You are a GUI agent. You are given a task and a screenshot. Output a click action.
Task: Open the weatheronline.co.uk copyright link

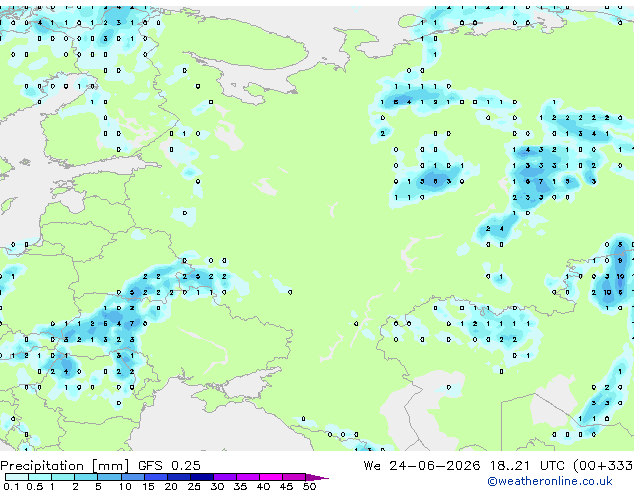[550, 481]
